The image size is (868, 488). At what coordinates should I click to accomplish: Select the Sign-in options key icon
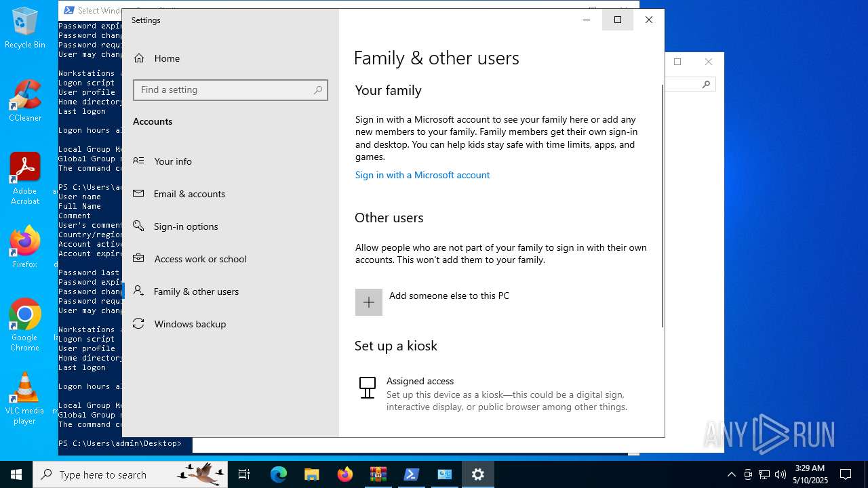tap(138, 226)
